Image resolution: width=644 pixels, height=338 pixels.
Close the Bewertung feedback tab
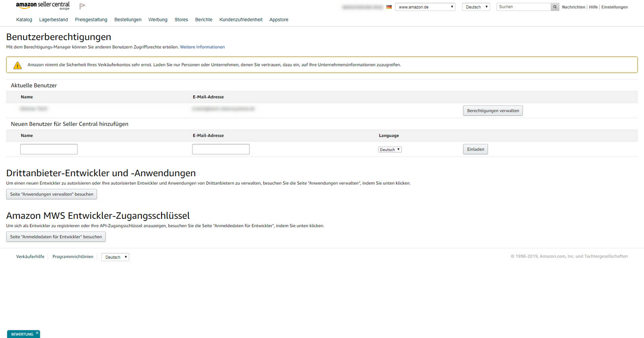tap(37, 332)
